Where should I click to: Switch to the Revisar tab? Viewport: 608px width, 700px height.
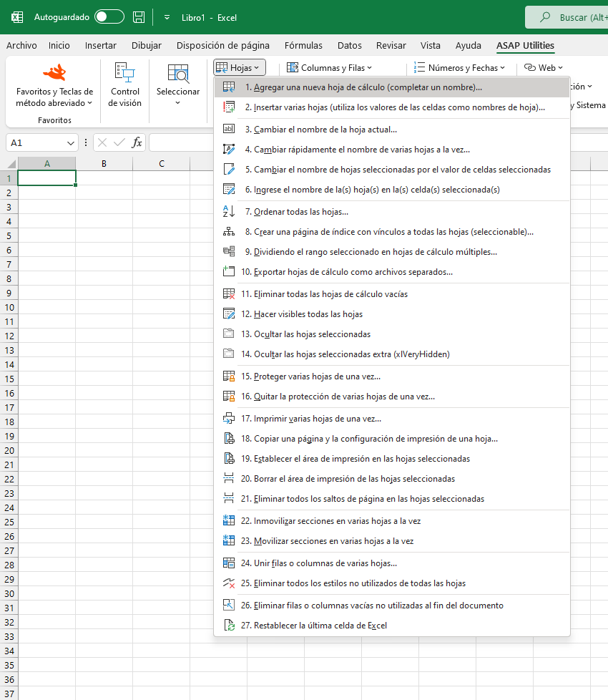pos(391,46)
